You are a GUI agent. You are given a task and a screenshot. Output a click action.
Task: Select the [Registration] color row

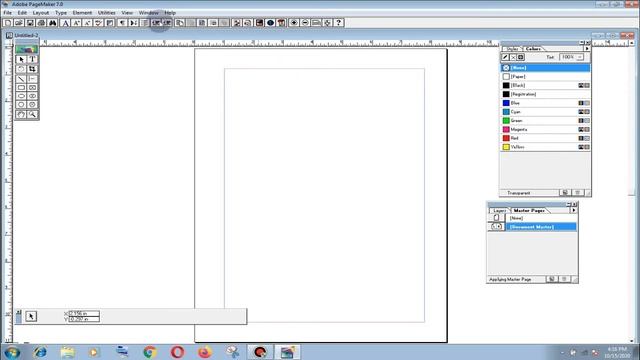(x=545, y=94)
